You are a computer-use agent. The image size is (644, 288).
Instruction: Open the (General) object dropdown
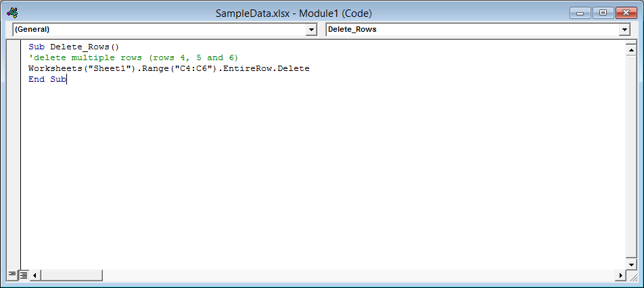pyautogui.click(x=312, y=30)
